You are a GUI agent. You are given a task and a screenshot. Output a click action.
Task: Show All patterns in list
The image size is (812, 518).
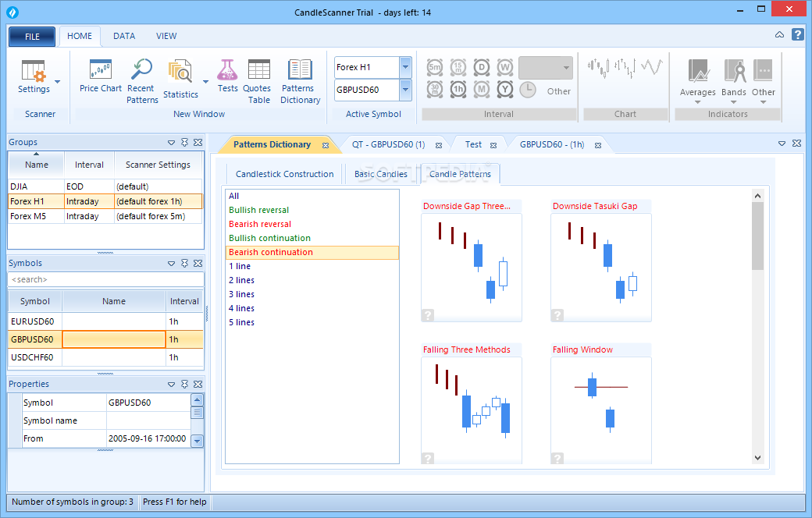234,196
